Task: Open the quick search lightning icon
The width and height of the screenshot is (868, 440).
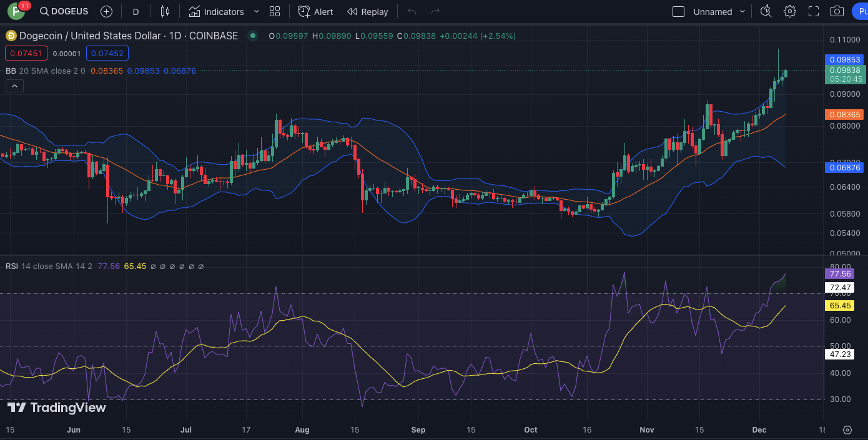Action: 766,11
